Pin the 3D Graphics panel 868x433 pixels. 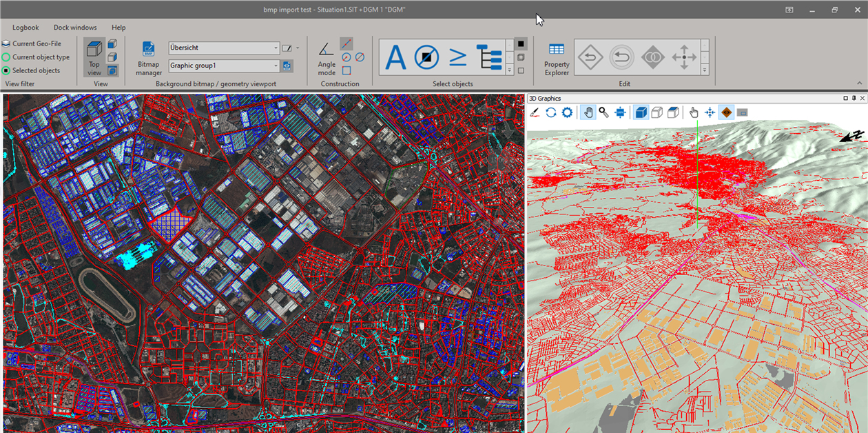point(855,98)
